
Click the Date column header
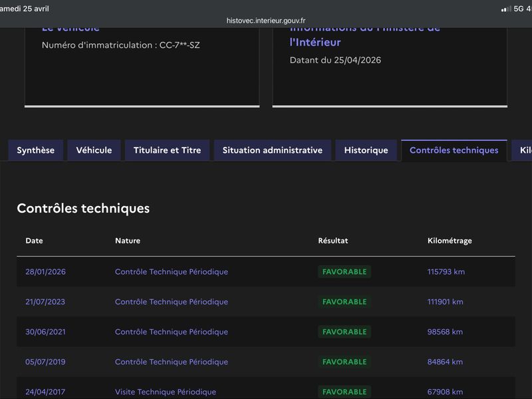(34, 241)
